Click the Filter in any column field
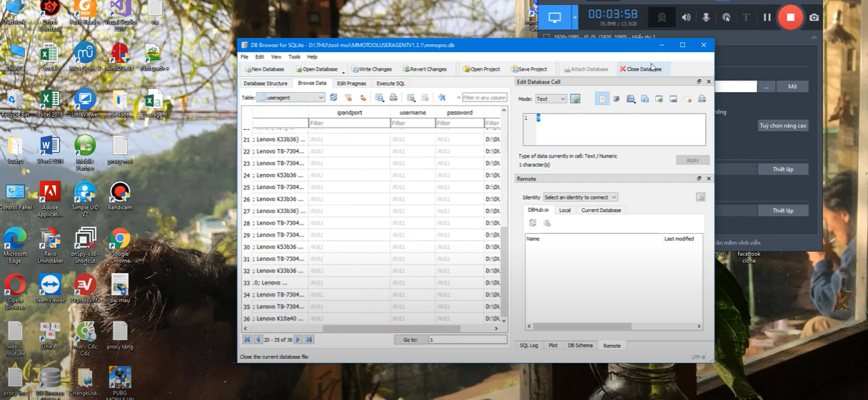868x400 pixels. click(484, 98)
